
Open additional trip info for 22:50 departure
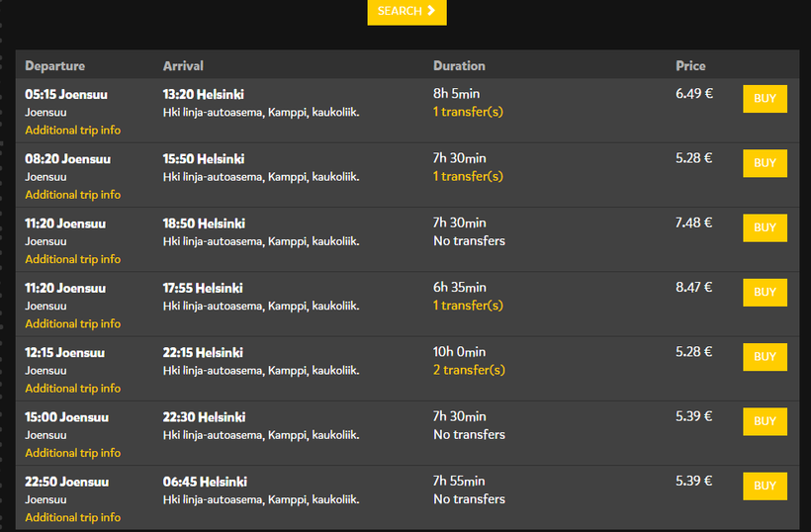tap(73, 517)
